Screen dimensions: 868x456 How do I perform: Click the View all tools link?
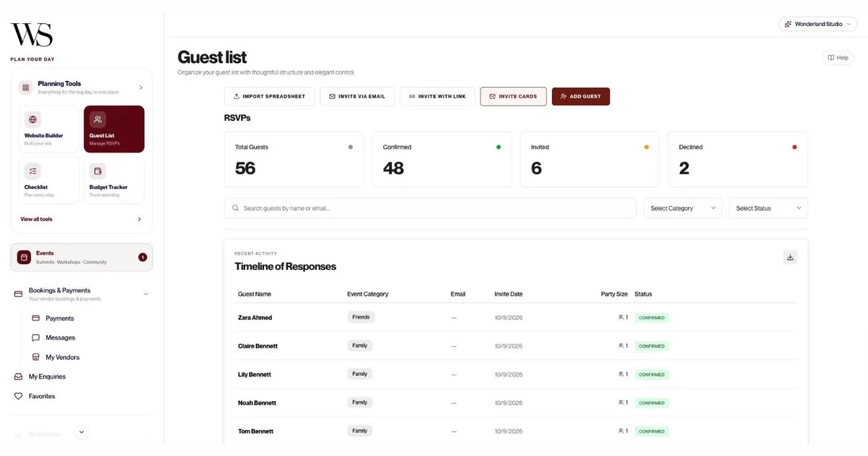pyautogui.click(x=36, y=219)
